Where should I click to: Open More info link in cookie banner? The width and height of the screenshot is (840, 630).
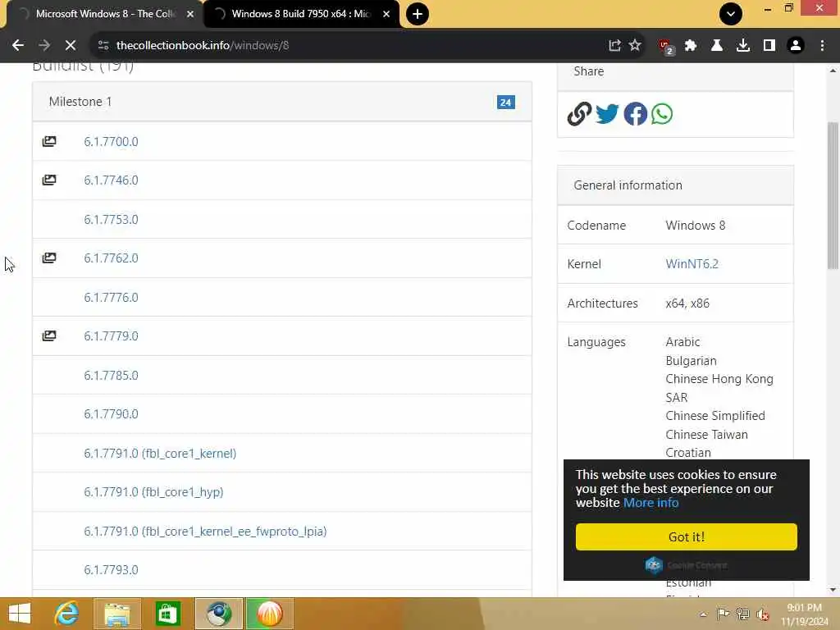pos(651,503)
